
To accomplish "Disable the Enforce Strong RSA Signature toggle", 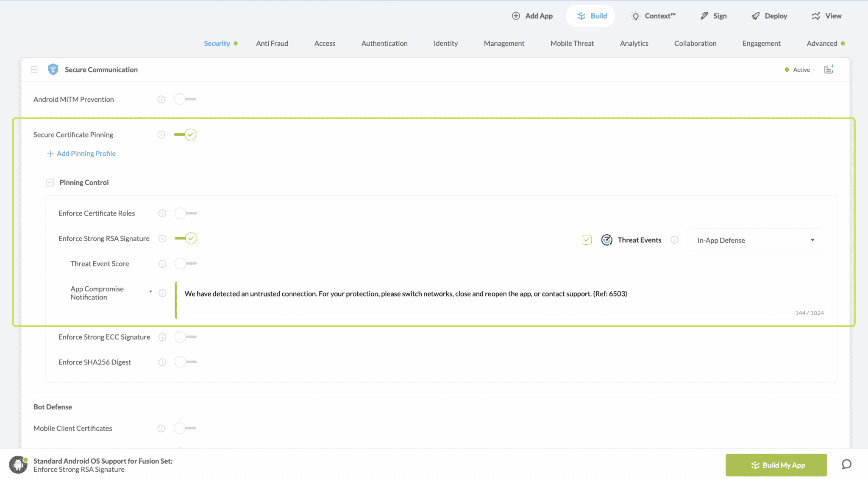I will pyautogui.click(x=186, y=238).
